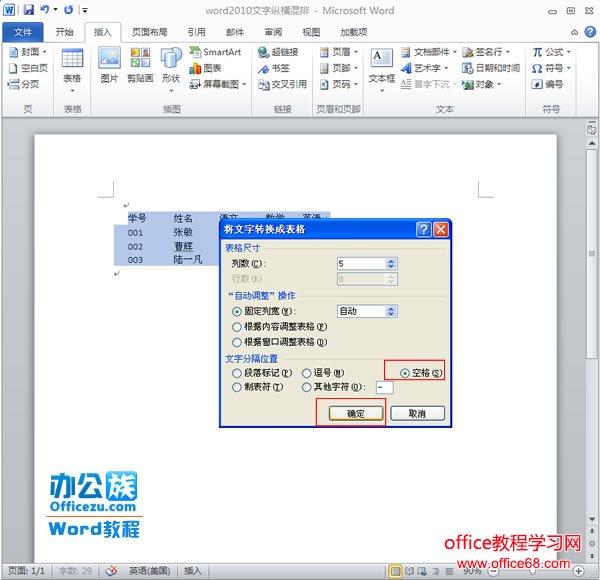Insert a Number (编号)
Screen dimensions: 600x580
[x=547, y=84]
